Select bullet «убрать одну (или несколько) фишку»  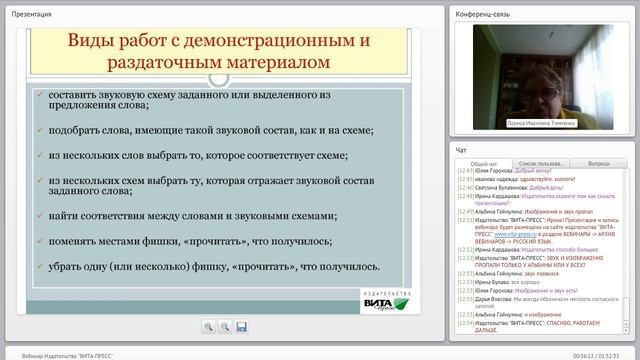pos(214,267)
